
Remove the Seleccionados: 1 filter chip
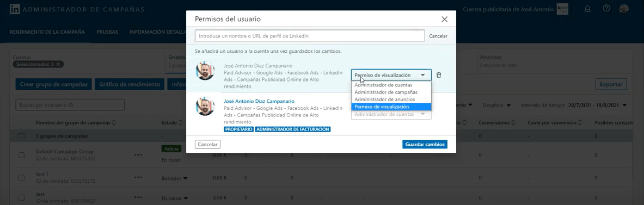pos(58,64)
